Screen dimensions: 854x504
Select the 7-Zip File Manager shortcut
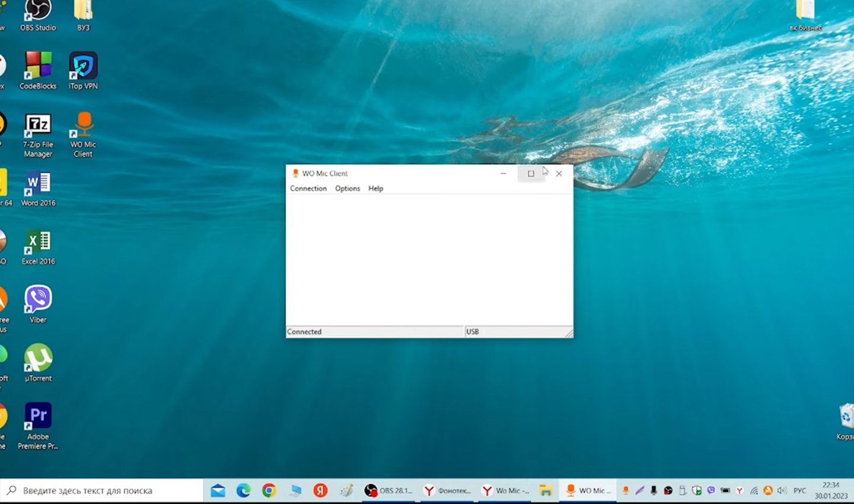(x=38, y=135)
